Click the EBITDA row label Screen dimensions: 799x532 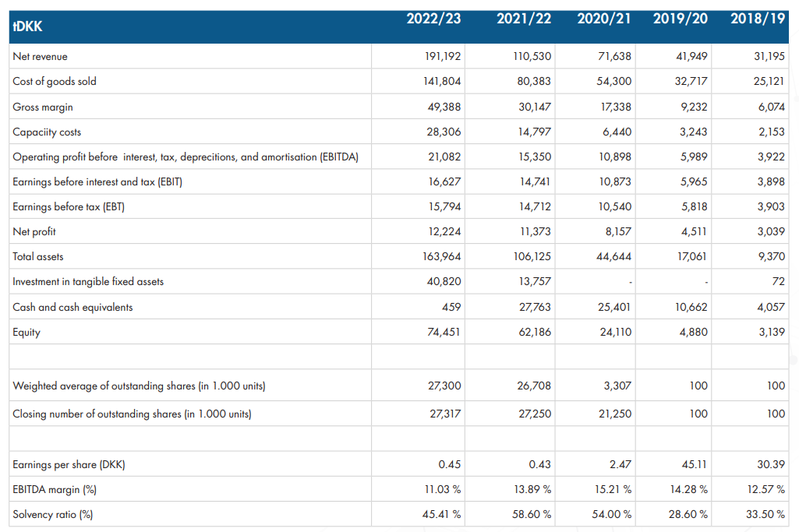pyautogui.click(x=186, y=157)
